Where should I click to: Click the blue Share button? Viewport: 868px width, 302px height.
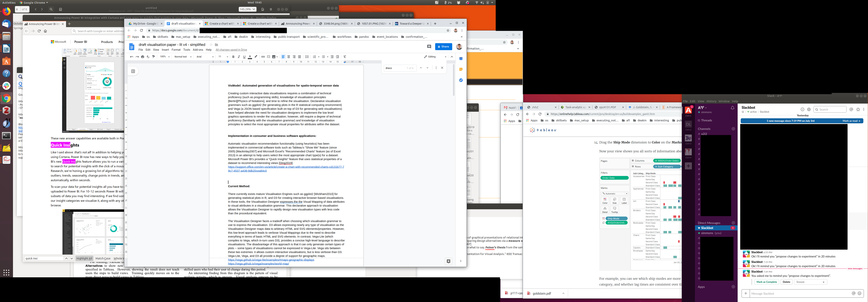click(x=443, y=46)
